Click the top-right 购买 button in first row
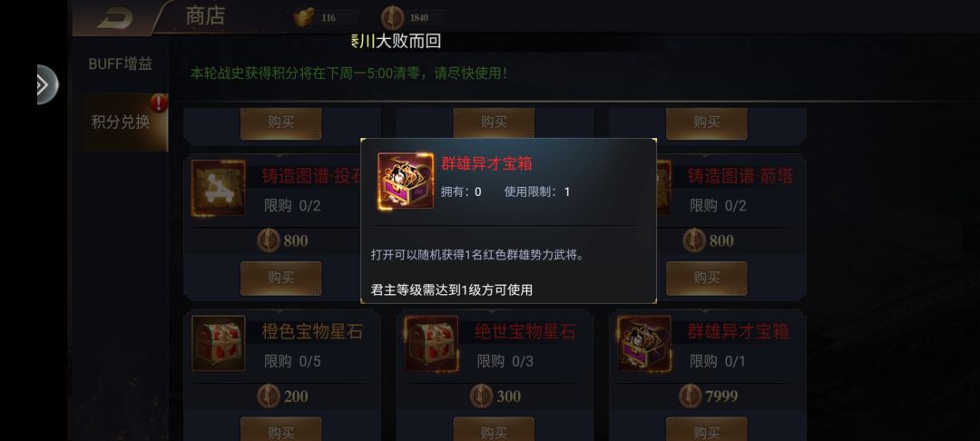 pos(706,123)
